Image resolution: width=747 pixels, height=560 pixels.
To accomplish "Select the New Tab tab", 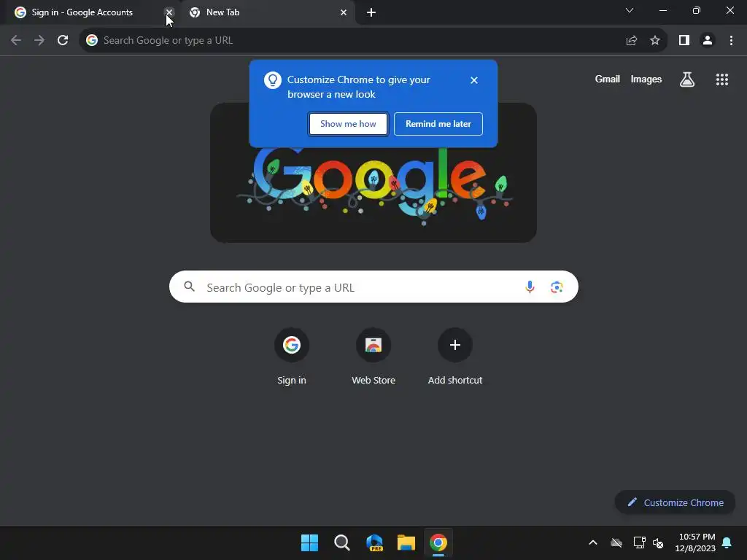I will pos(268,12).
